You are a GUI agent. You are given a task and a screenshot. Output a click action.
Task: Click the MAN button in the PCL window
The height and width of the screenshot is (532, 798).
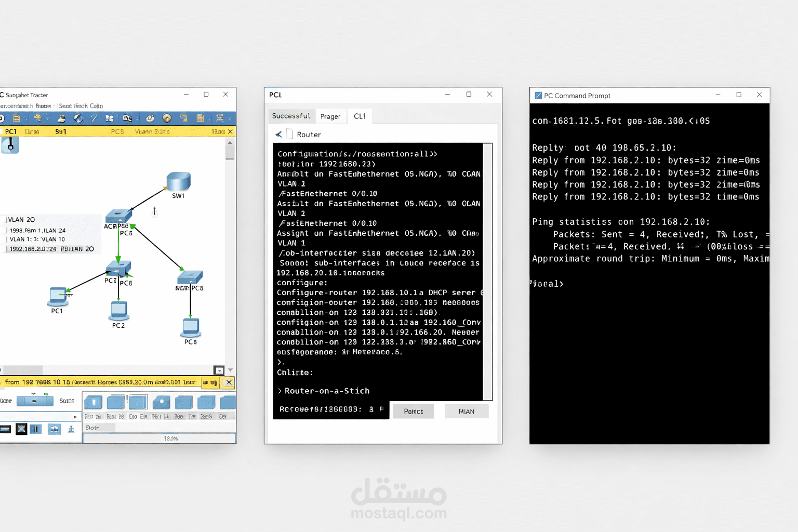(467, 411)
